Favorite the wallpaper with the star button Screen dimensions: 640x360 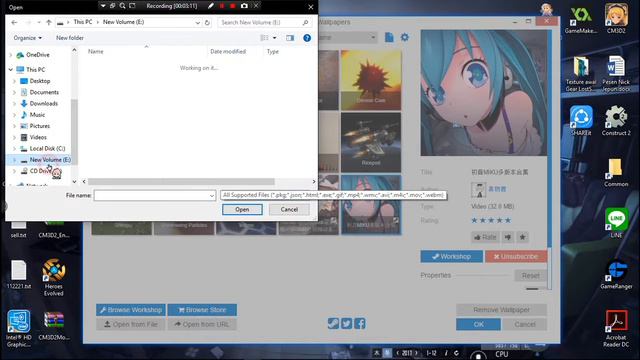pyautogui.click(x=522, y=237)
